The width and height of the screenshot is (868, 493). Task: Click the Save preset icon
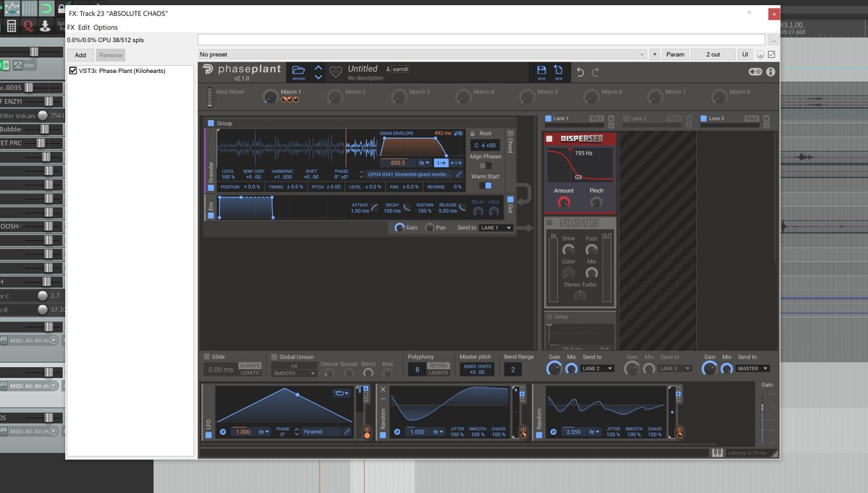coord(541,70)
